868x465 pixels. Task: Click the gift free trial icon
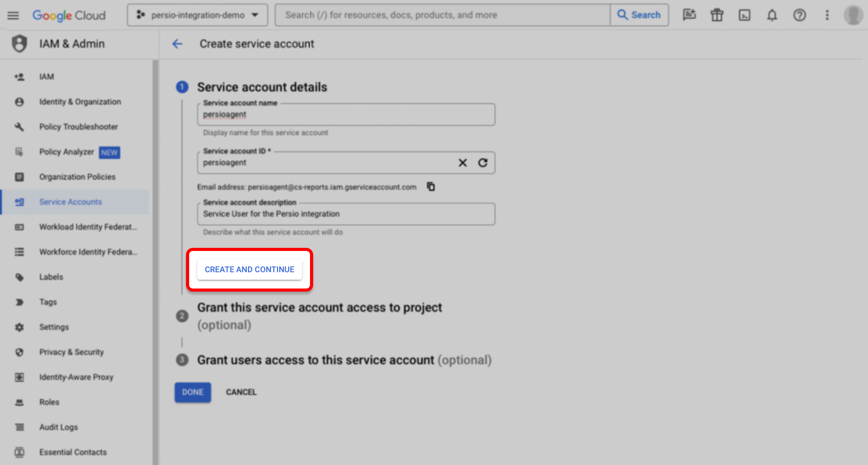tap(717, 16)
